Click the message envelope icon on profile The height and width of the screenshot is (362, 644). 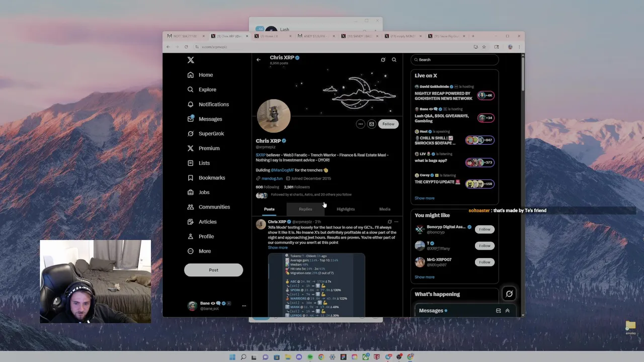click(371, 124)
